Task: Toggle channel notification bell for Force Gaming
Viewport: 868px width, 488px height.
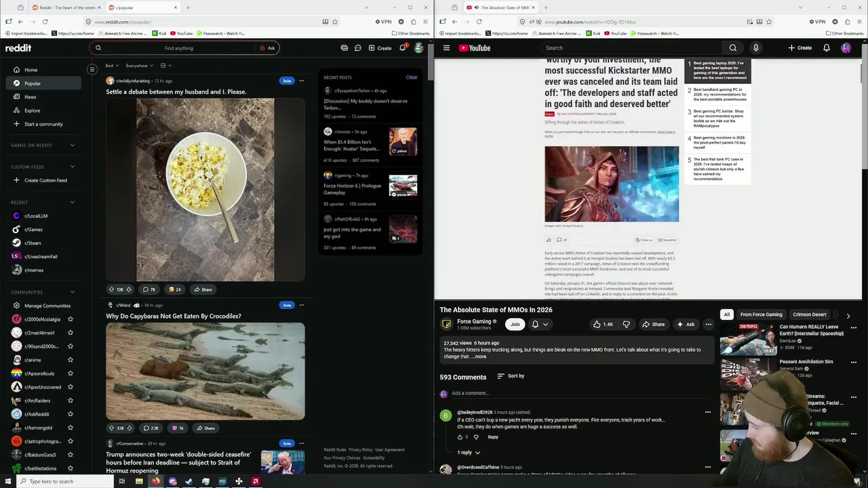Action: 540,324
